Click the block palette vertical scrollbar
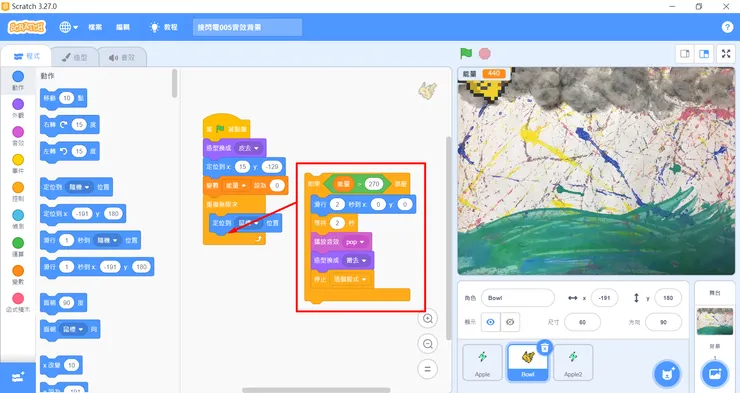The height and width of the screenshot is (393, 740). click(x=175, y=84)
